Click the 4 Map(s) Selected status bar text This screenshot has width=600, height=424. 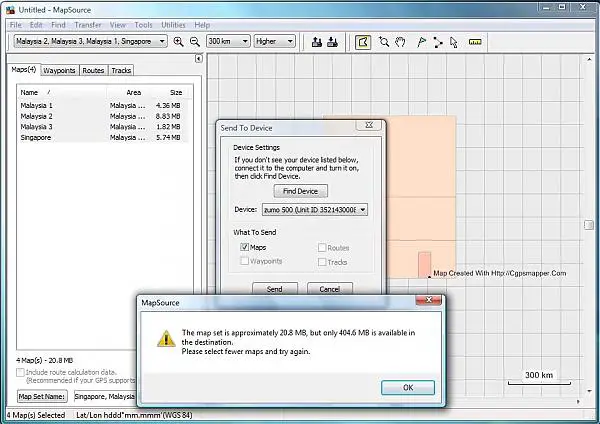tap(36, 415)
